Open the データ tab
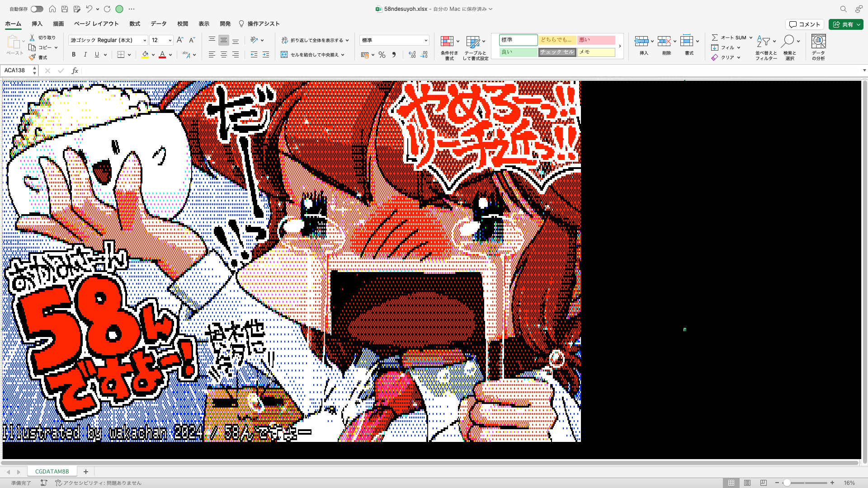 point(159,23)
